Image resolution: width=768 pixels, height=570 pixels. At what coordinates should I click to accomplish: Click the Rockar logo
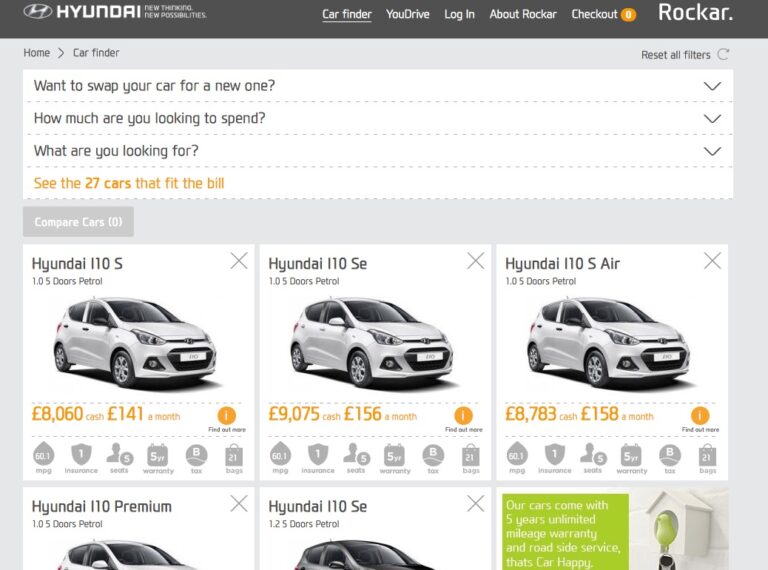(695, 13)
